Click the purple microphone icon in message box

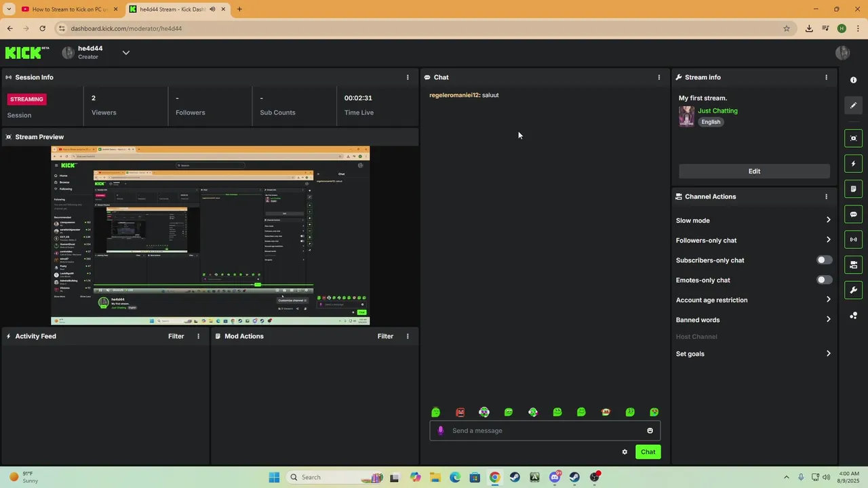pyautogui.click(x=441, y=430)
